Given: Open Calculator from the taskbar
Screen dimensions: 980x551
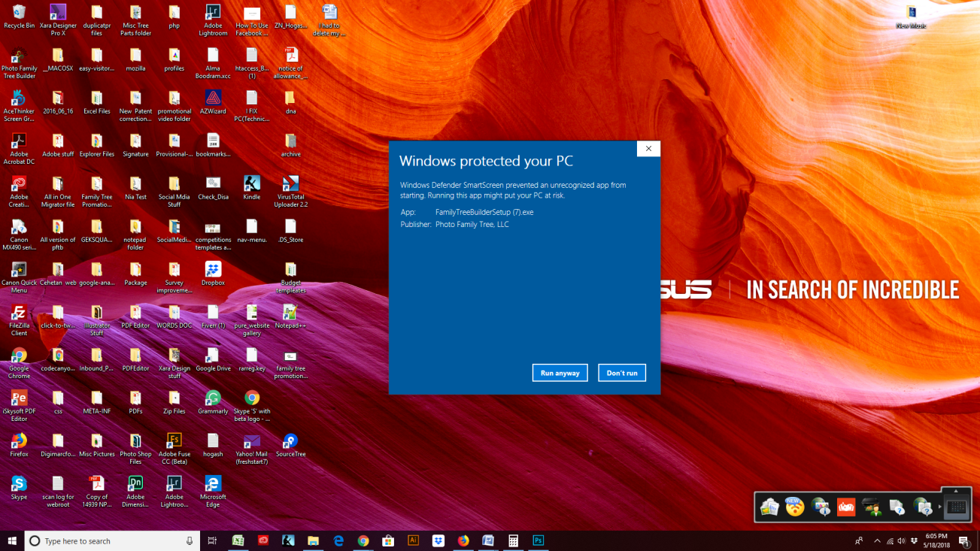Looking at the screenshot, I should pos(513,540).
